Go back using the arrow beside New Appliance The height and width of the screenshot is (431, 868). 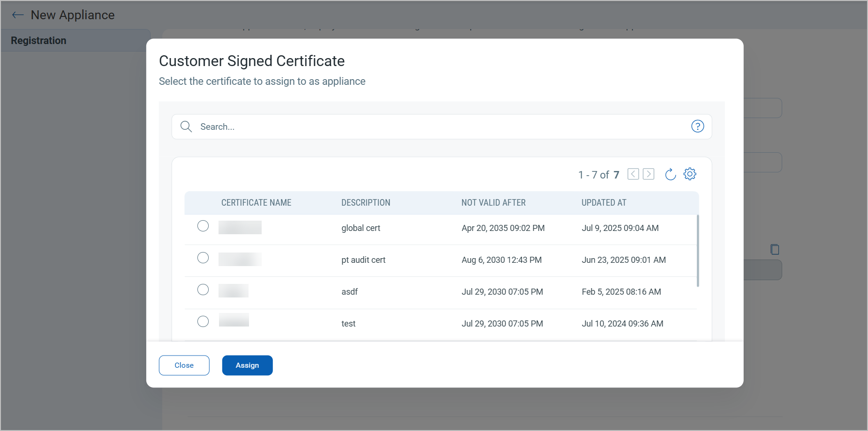(x=18, y=15)
